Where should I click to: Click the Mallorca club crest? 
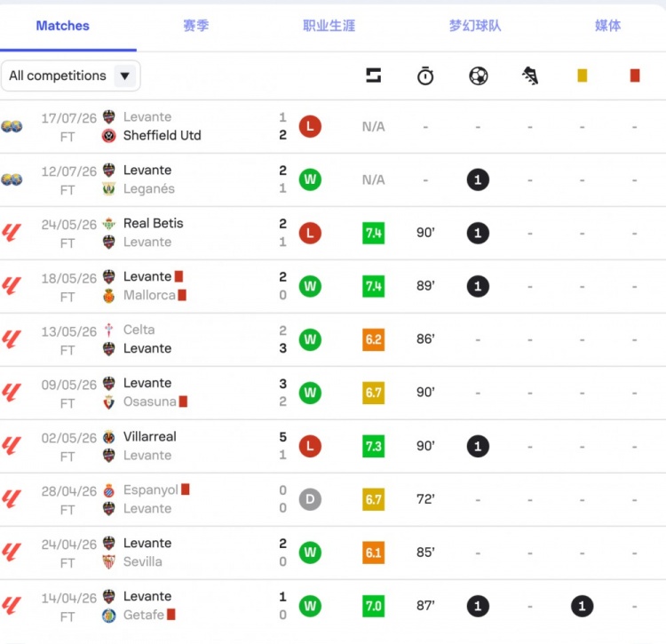[x=108, y=295]
